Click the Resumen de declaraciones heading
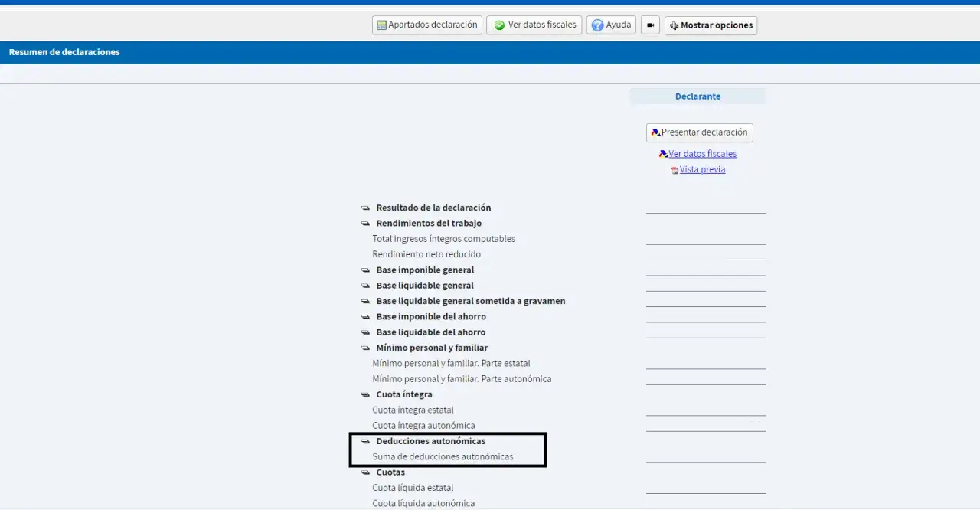The height and width of the screenshot is (510, 980). click(64, 52)
